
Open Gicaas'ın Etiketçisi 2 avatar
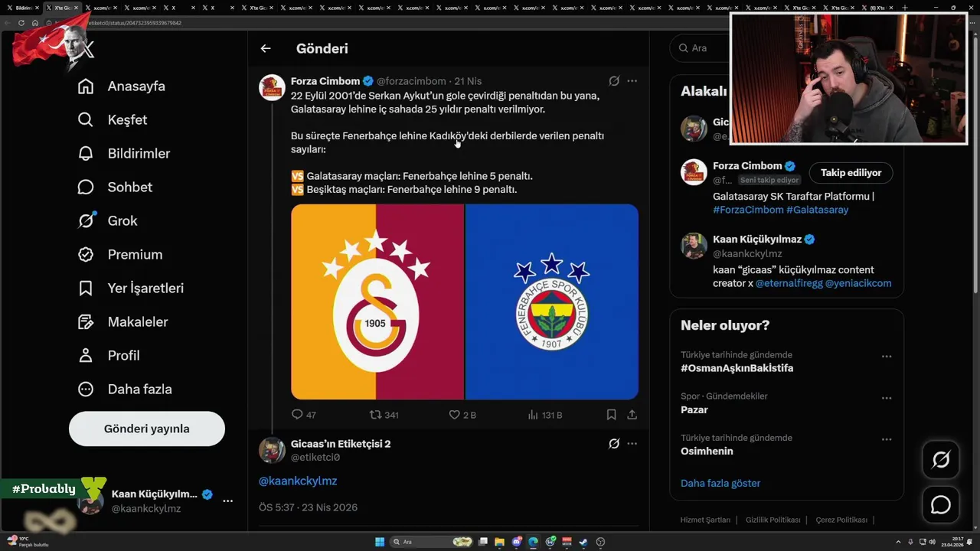click(x=273, y=451)
